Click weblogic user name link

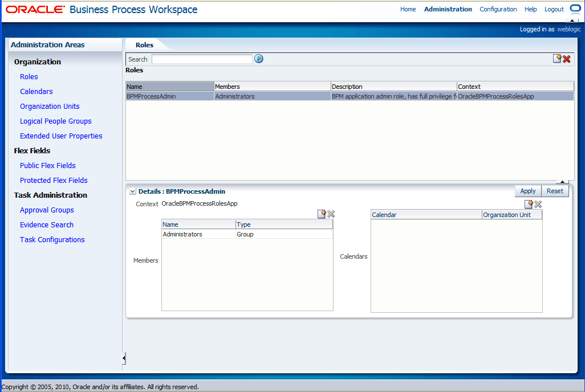point(568,29)
